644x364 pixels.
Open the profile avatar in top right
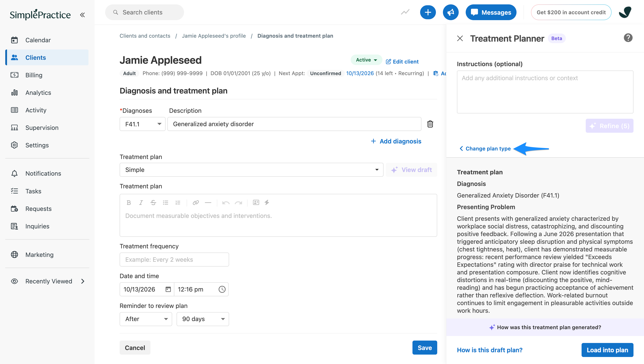[x=625, y=12]
